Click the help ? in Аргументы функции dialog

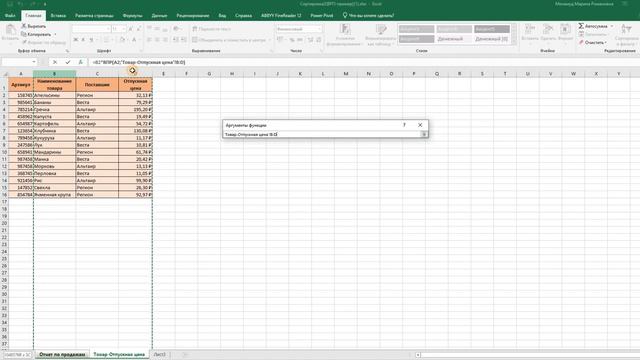404,125
